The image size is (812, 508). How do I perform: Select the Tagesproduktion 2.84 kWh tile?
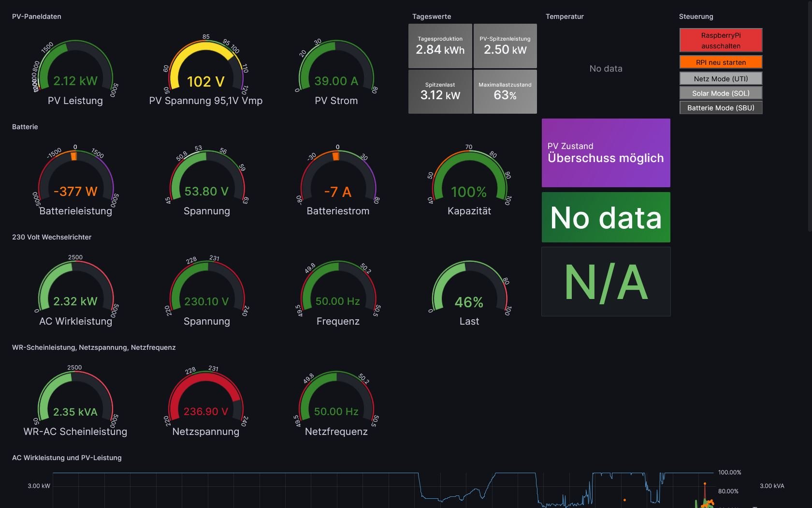440,46
